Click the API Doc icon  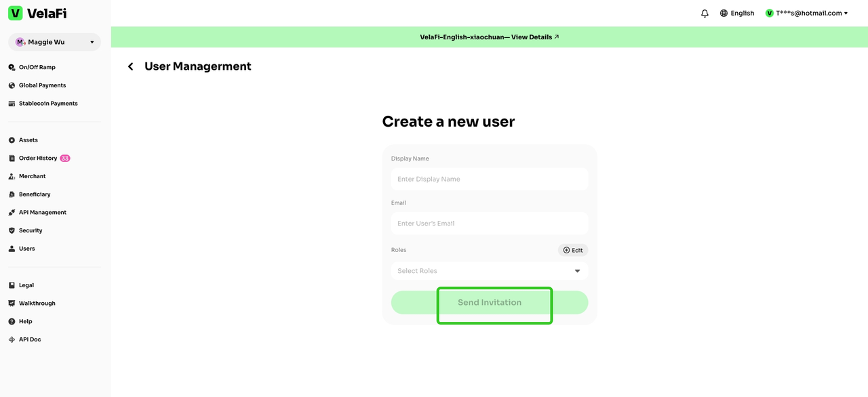(12, 339)
